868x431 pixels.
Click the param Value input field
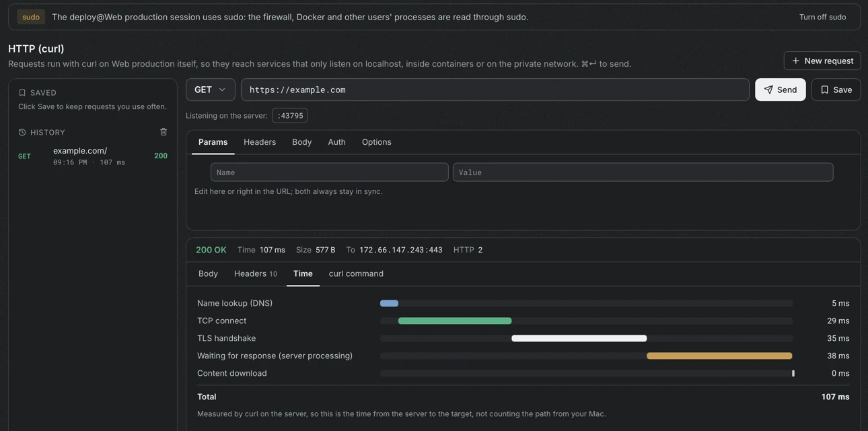pyautogui.click(x=643, y=172)
